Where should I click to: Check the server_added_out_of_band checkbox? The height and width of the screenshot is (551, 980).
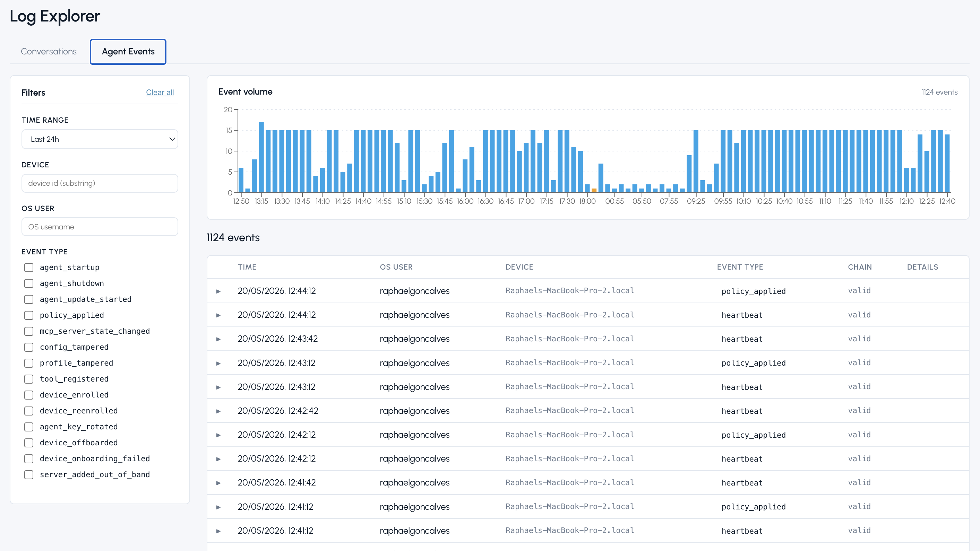coord(29,475)
